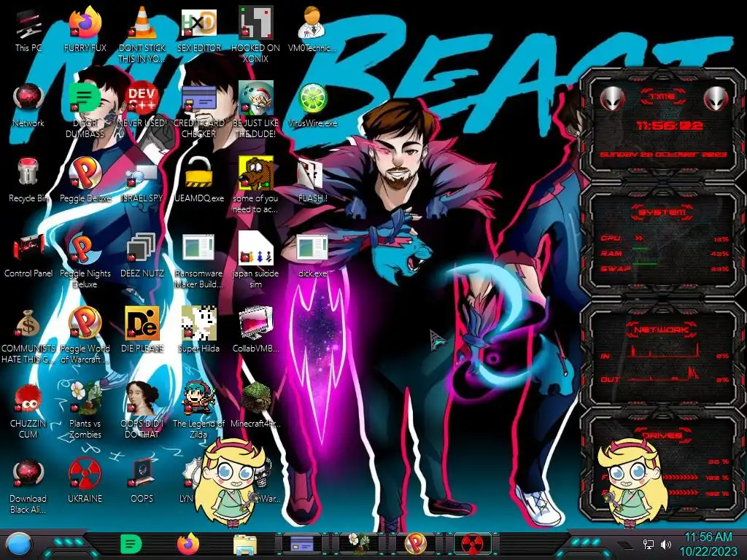Open VM0Technic doctor icon

[312, 23]
